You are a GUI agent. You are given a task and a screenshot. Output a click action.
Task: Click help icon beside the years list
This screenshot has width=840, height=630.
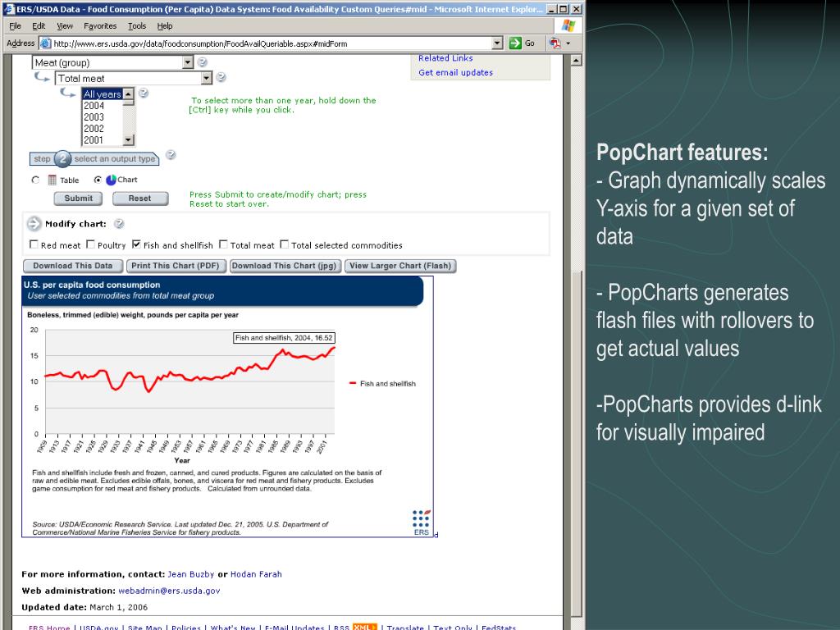point(144,94)
